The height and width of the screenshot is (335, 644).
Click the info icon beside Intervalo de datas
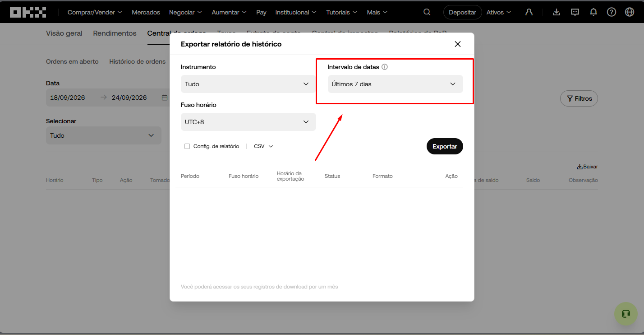point(385,67)
